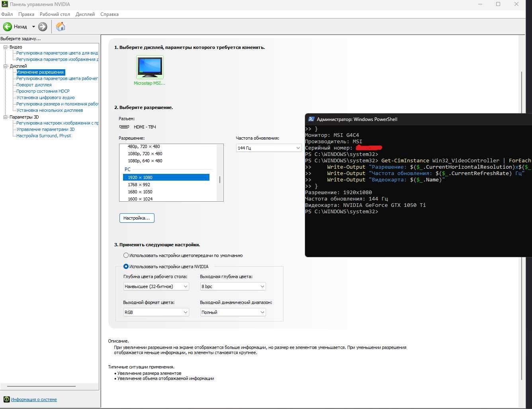
Task: Open the Дисплей menu
Action: pyautogui.click(x=85, y=14)
